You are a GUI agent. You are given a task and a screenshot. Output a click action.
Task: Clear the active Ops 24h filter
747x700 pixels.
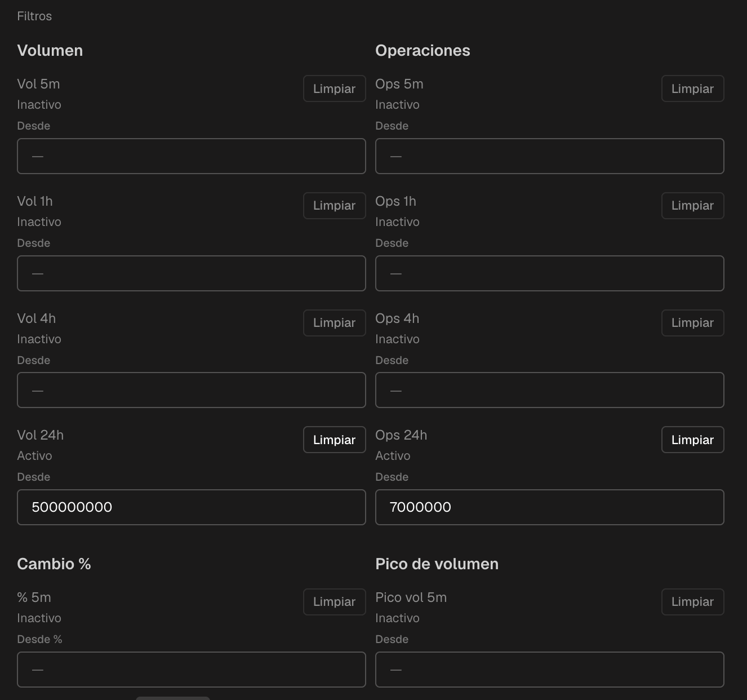point(693,440)
